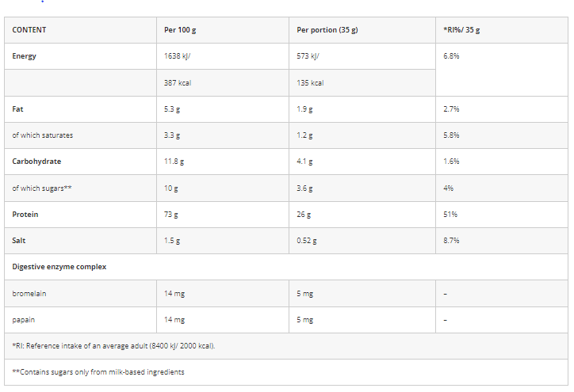Select the bromelain row label
Viewport: 574px width, 392px height.
(x=29, y=294)
